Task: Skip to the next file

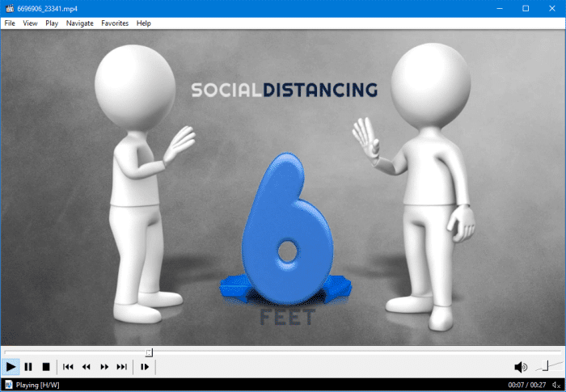Action: click(x=122, y=367)
